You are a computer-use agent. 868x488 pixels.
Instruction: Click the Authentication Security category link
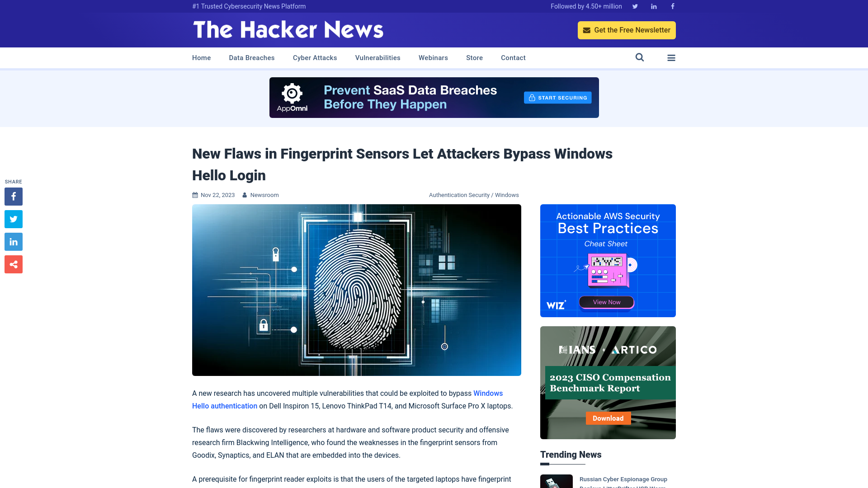click(x=459, y=195)
